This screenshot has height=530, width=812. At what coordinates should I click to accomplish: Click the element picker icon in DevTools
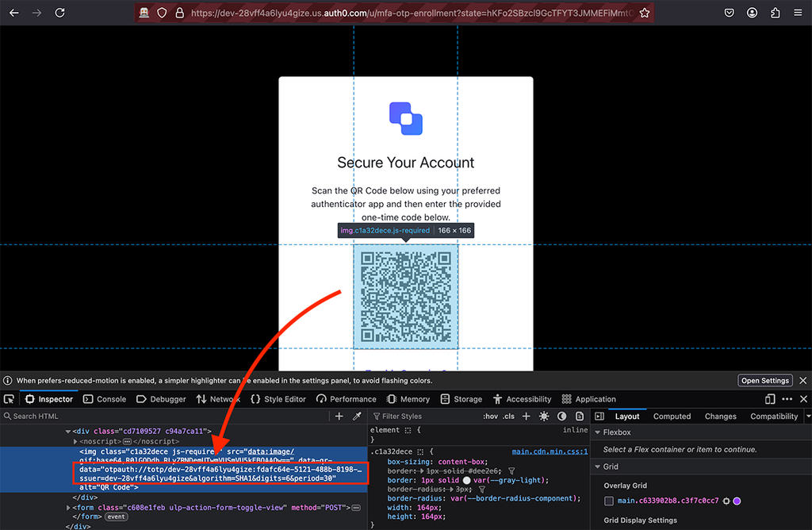9,399
